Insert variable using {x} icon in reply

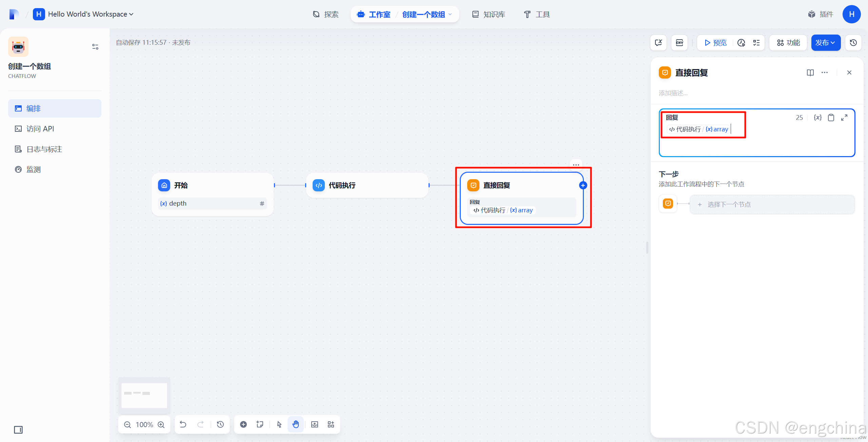point(817,118)
